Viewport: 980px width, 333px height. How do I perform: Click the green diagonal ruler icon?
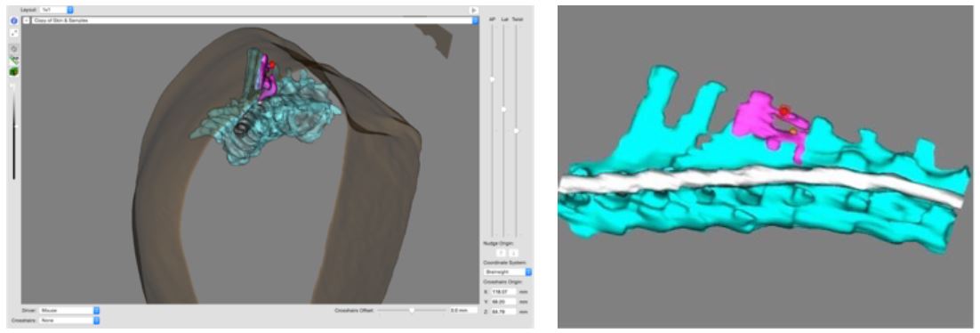coord(13,60)
